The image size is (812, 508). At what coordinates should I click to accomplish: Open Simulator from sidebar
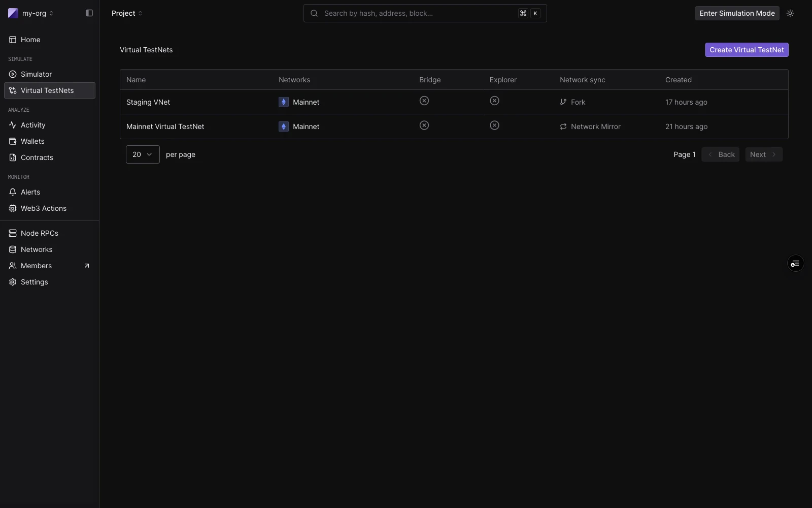click(x=50, y=74)
